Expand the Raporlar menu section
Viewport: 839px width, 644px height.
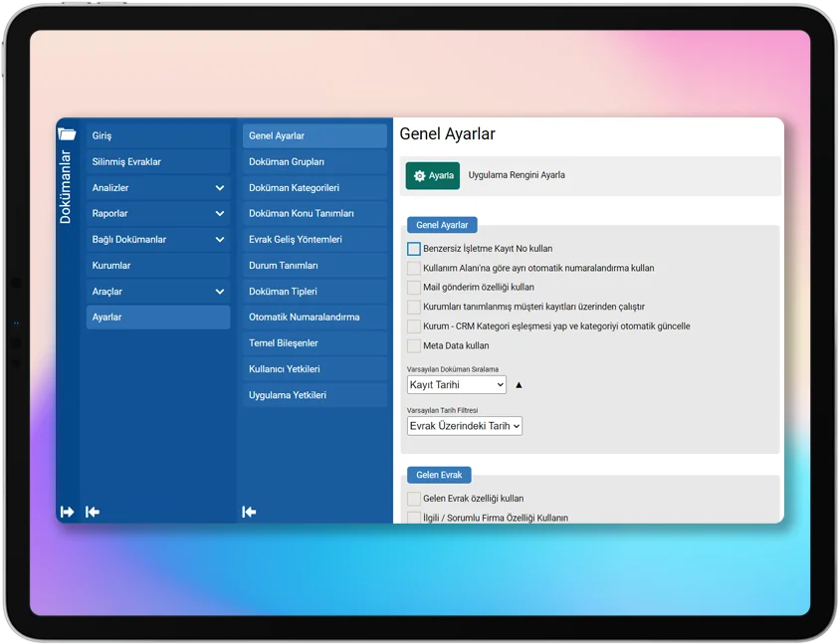click(x=220, y=214)
